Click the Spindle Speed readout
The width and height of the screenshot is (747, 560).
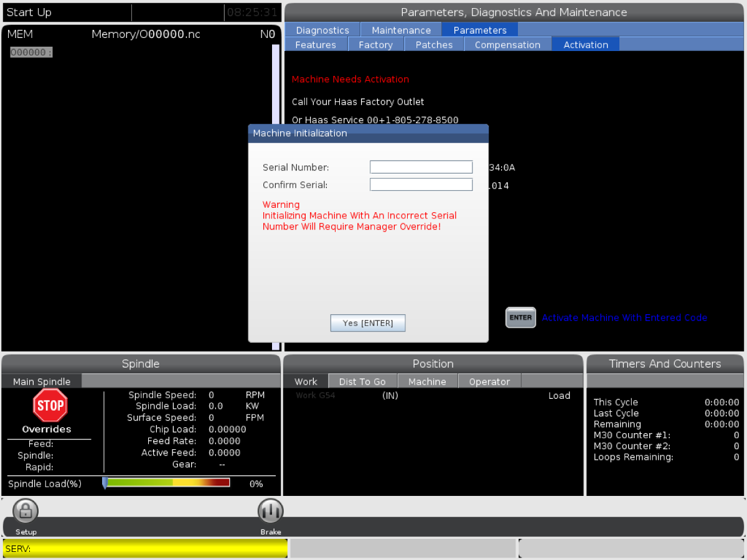(x=196, y=395)
